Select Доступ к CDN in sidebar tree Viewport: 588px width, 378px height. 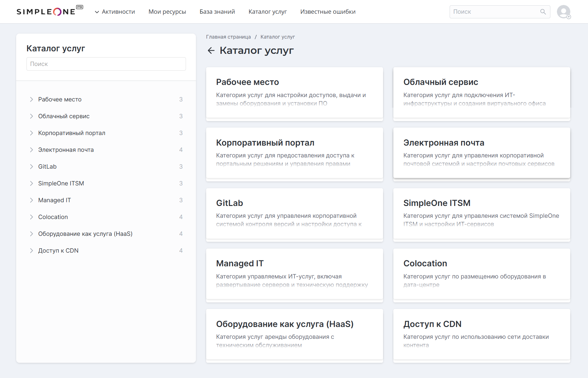coord(58,250)
